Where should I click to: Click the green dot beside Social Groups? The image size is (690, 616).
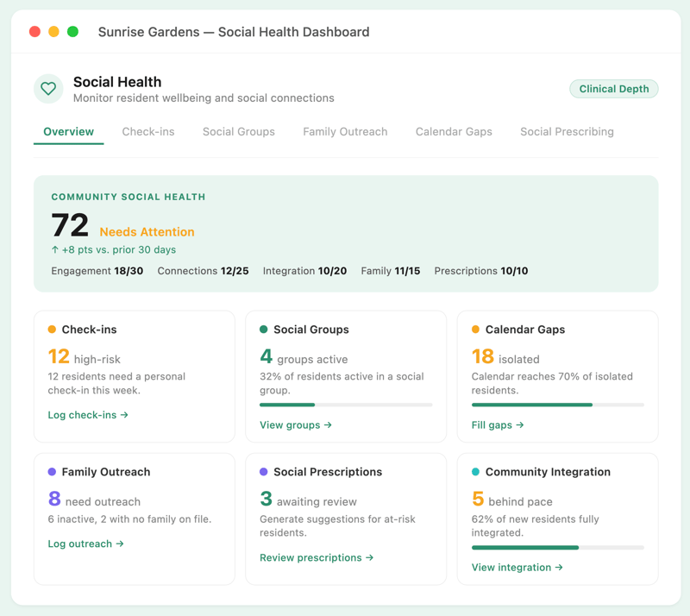coord(264,330)
